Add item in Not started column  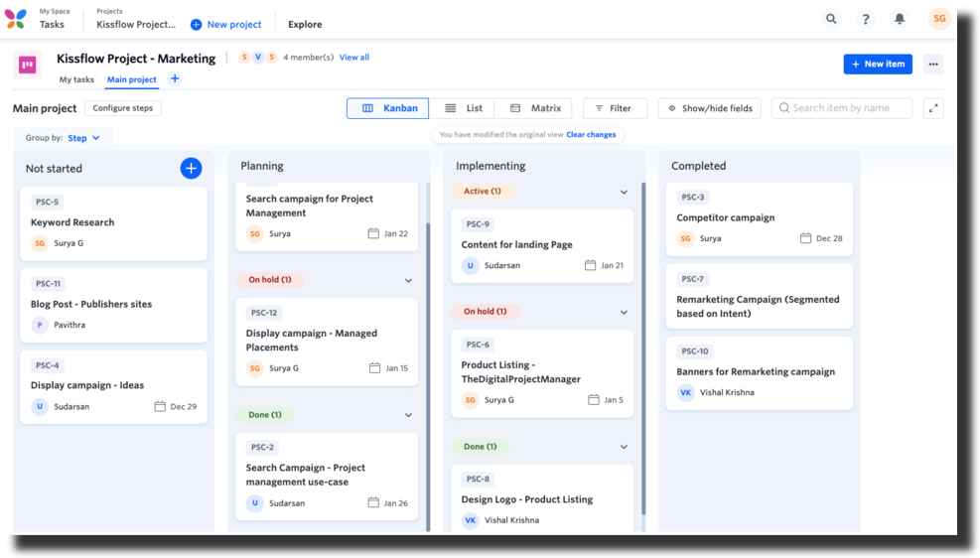(191, 168)
